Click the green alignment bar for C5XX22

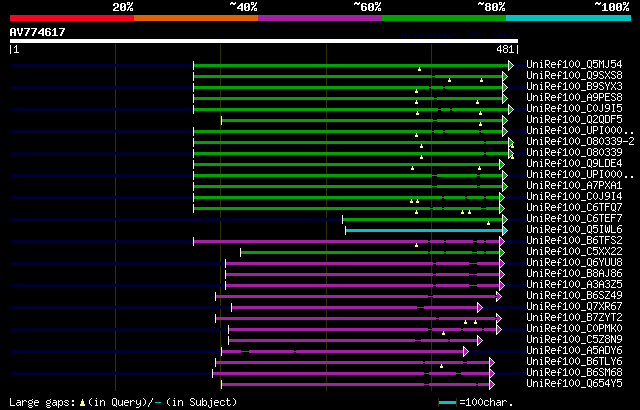click(370, 253)
